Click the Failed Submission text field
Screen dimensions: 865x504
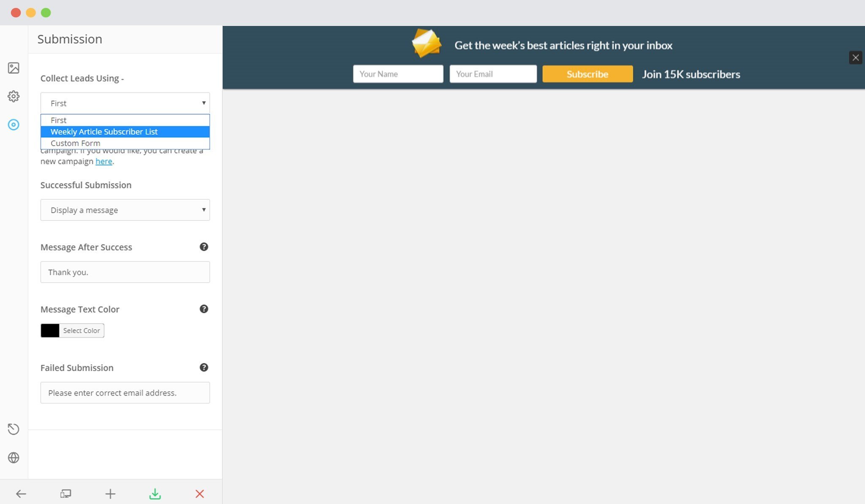tap(125, 393)
